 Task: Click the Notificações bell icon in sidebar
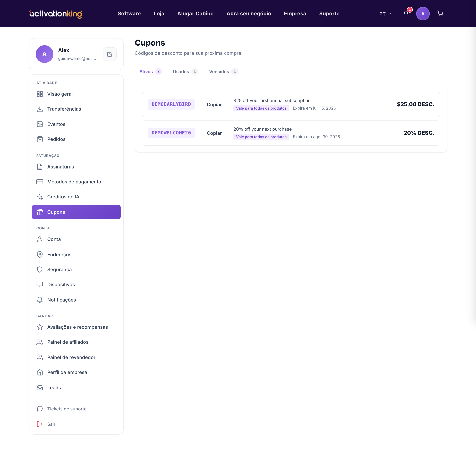click(x=40, y=300)
